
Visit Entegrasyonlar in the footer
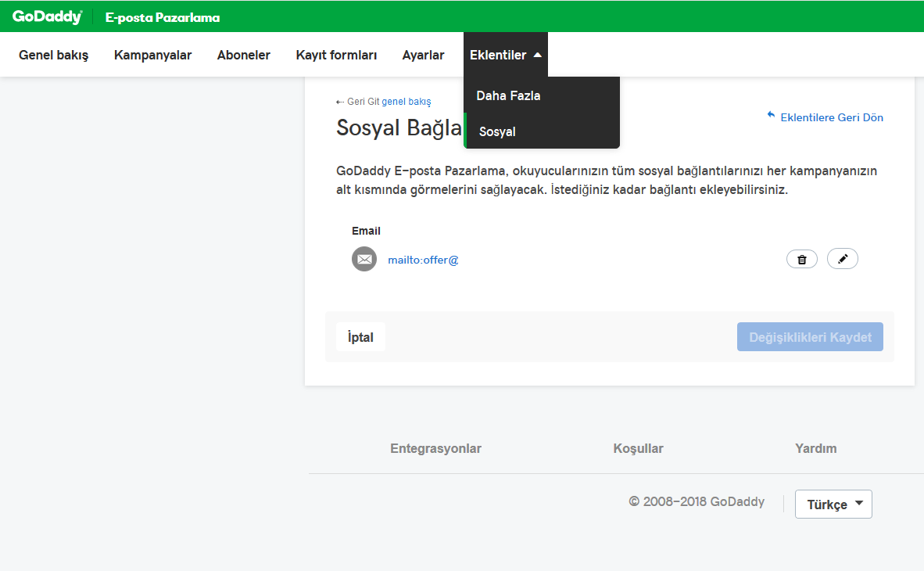click(435, 448)
